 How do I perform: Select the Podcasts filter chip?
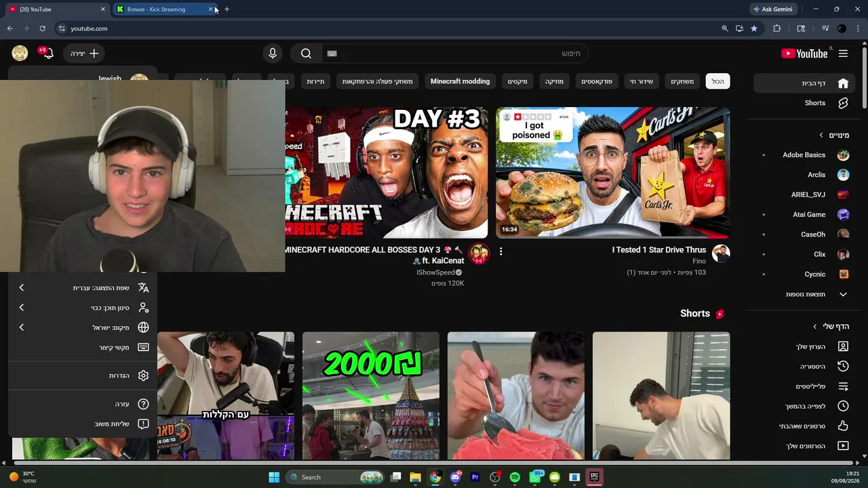tap(597, 81)
